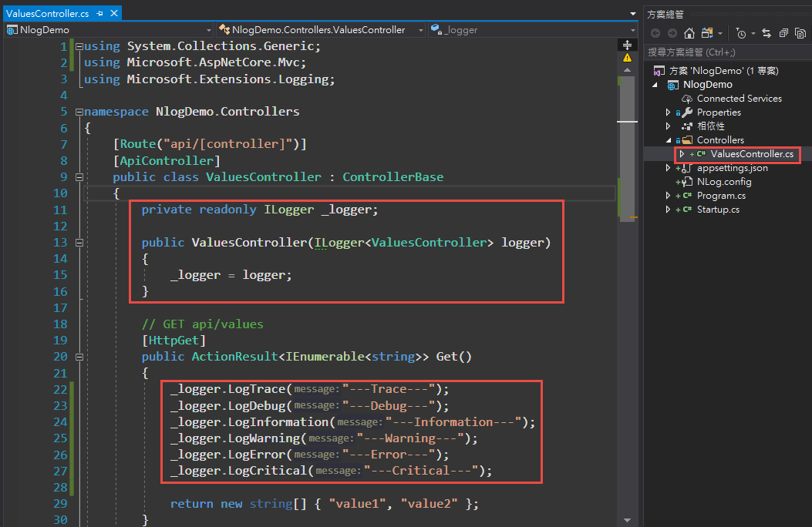
Task: Toggle the pin on the ValuesController.cs tab
Action: [x=99, y=13]
